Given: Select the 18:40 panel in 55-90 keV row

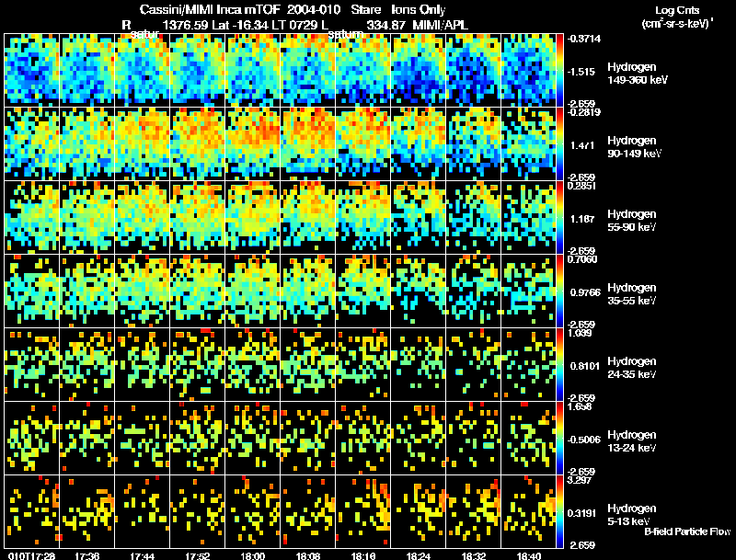Looking at the screenshot, I should 528,217.
